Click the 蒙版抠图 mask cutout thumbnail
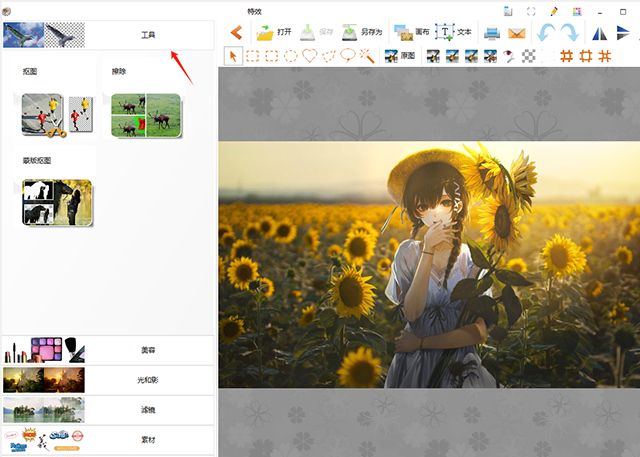The height and width of the screenshot is (457, 640). click(x=57, y=202)
